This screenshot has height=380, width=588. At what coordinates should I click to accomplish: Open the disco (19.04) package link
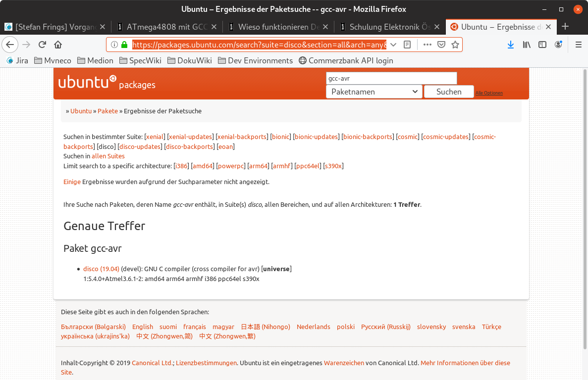[x=101, y=269]
